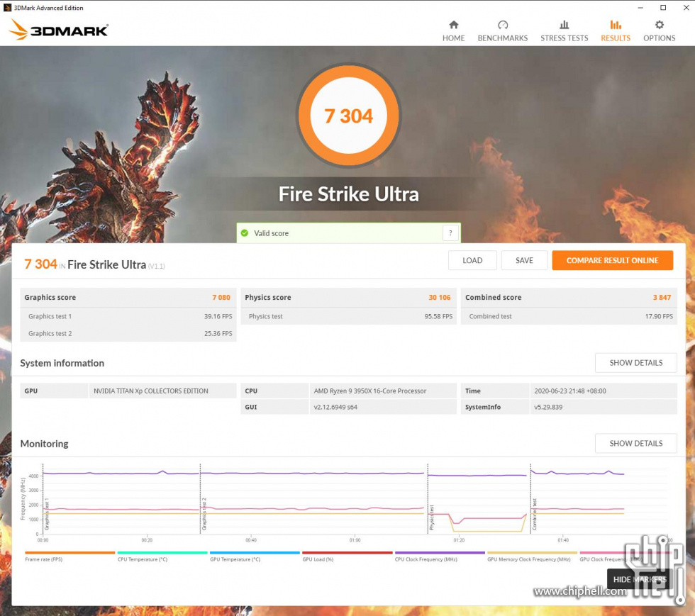Click the Graphics test 1 chart marker
This screenshot has width=695, height=616.
(x=47, y=515)
